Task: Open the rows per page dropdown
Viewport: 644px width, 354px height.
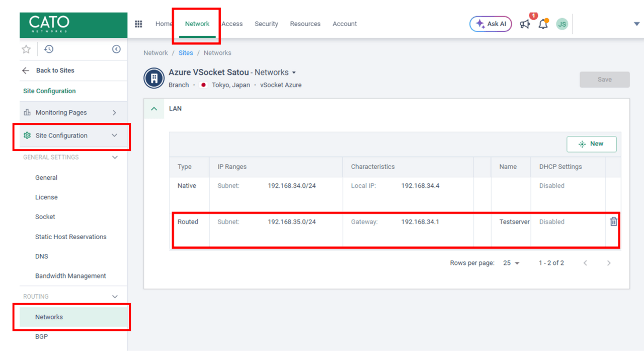Action: coord(511,263)
